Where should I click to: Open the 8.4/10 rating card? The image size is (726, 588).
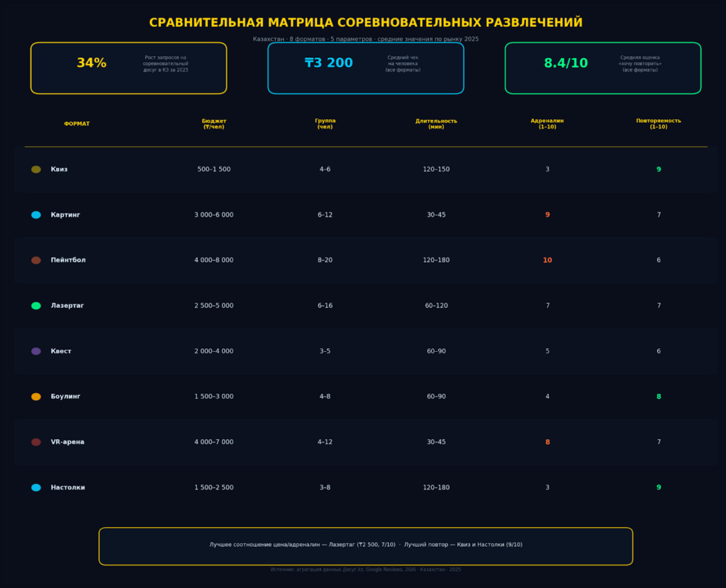[x=603, y=68]
